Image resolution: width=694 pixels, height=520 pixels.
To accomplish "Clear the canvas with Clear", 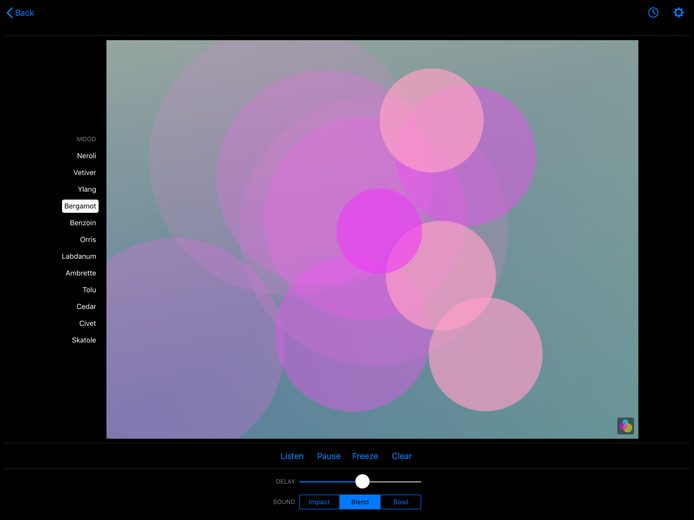I will pos(401,456).
